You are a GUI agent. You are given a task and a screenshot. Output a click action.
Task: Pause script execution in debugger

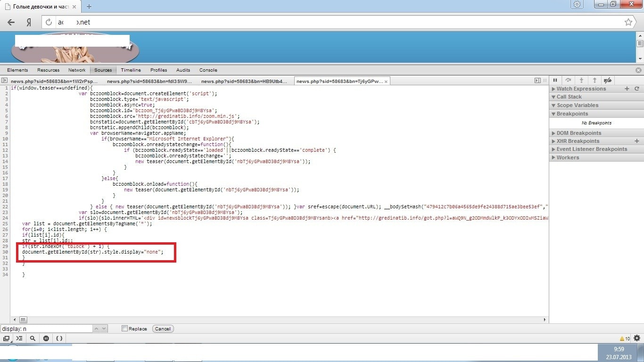tap(555, 81)
